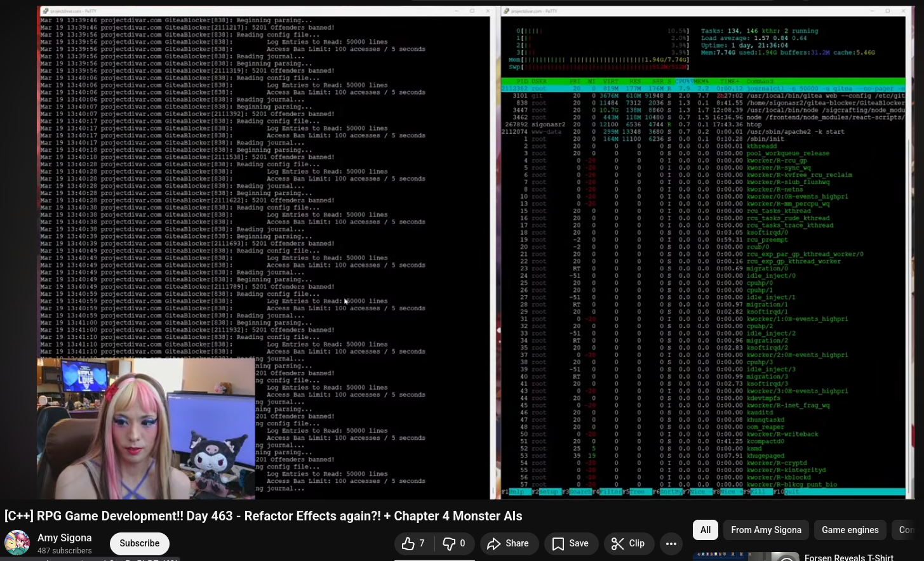
Task: Click the Load average reading in htop
Action: pyautogui.click(x=754, y=38)
